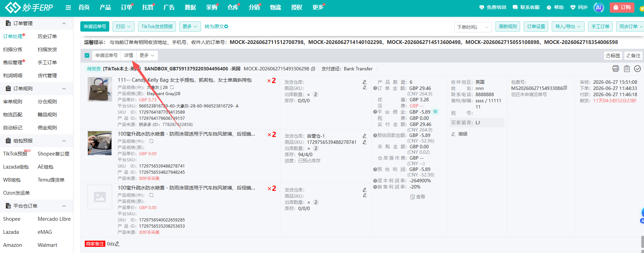Open the 更多 top menu item
This screenshot has height=253, width=644.
[x=318, y=7]
